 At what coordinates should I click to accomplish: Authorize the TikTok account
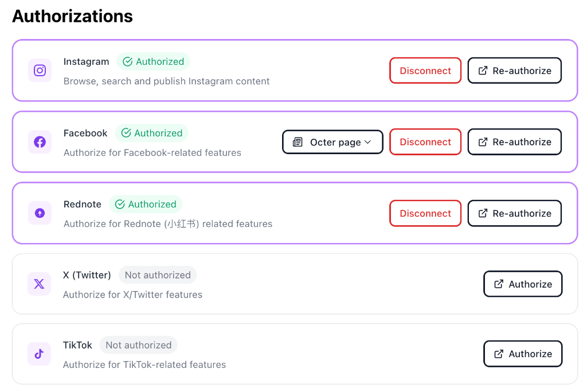pyautogui.click(x=523, y=354)
